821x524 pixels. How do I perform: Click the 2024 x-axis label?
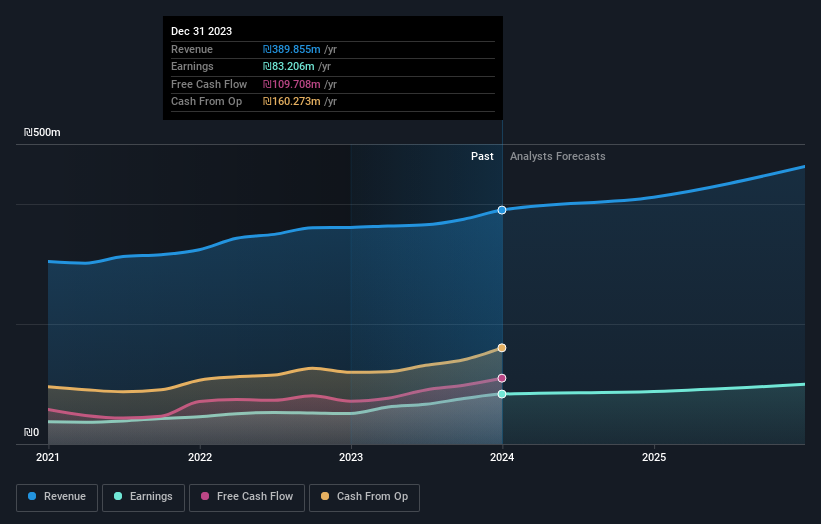[502, 458]
